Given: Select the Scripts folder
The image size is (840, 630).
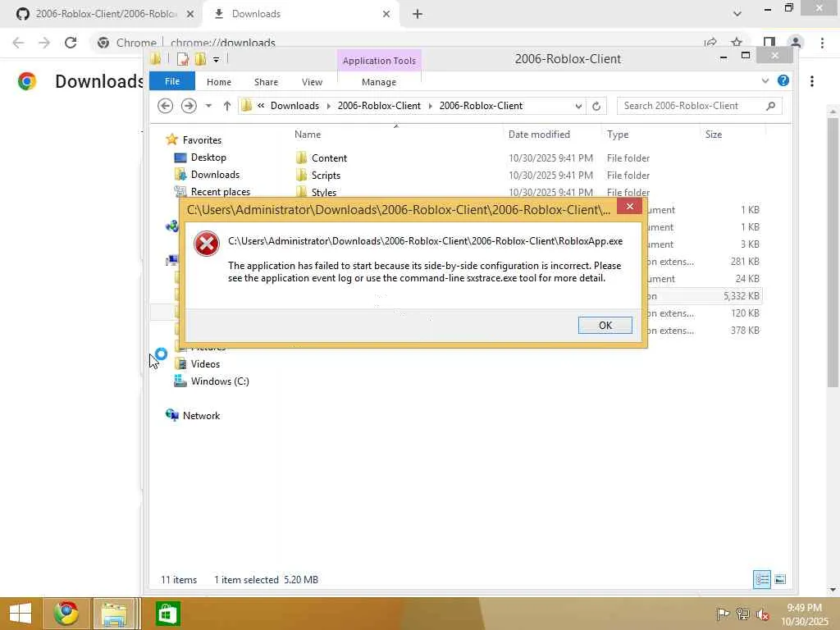Looking at the screenshot, I should 326,176.
